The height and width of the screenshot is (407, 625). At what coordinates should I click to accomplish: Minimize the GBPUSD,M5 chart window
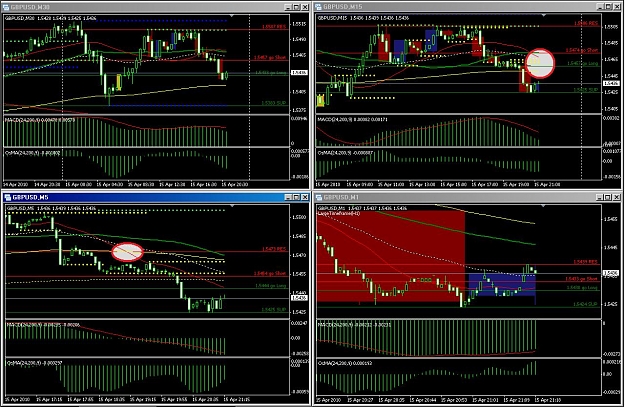click(x=289, y=197)
